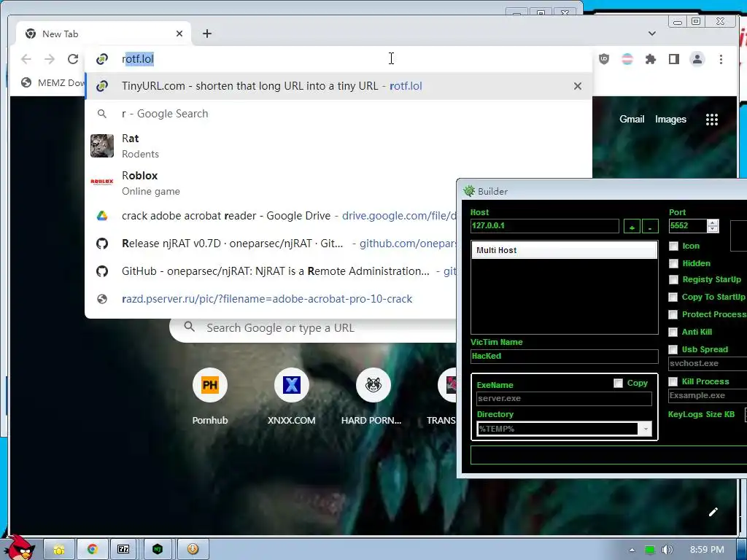Click the Host field showing 127.0.0.1

pyautogui.click(x=544, y=226)
